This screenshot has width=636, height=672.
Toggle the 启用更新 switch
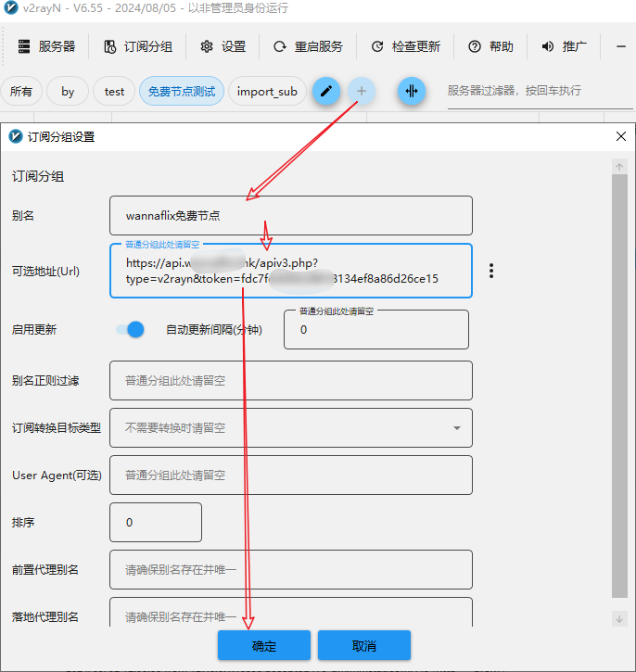131,330
